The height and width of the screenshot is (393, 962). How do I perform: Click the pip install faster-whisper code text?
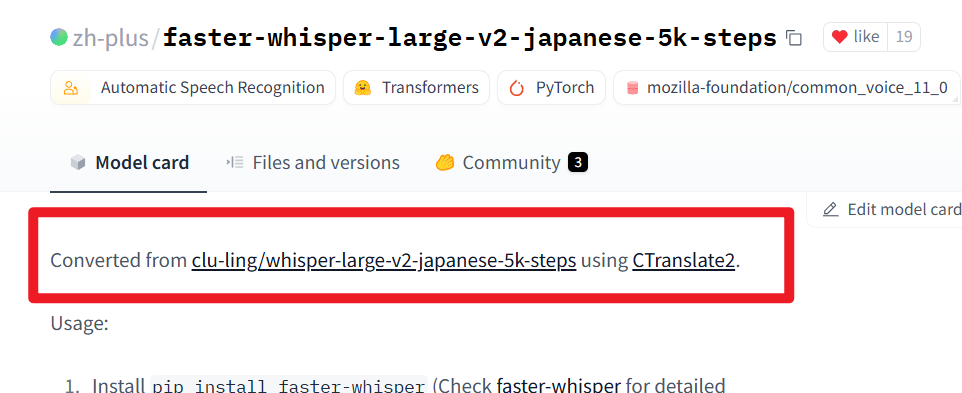pyautogui.click(x=289, y=386)
